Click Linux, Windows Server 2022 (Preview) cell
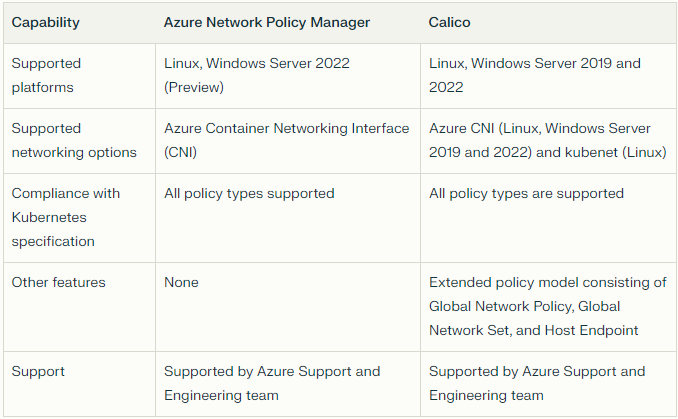 point(256,75)
